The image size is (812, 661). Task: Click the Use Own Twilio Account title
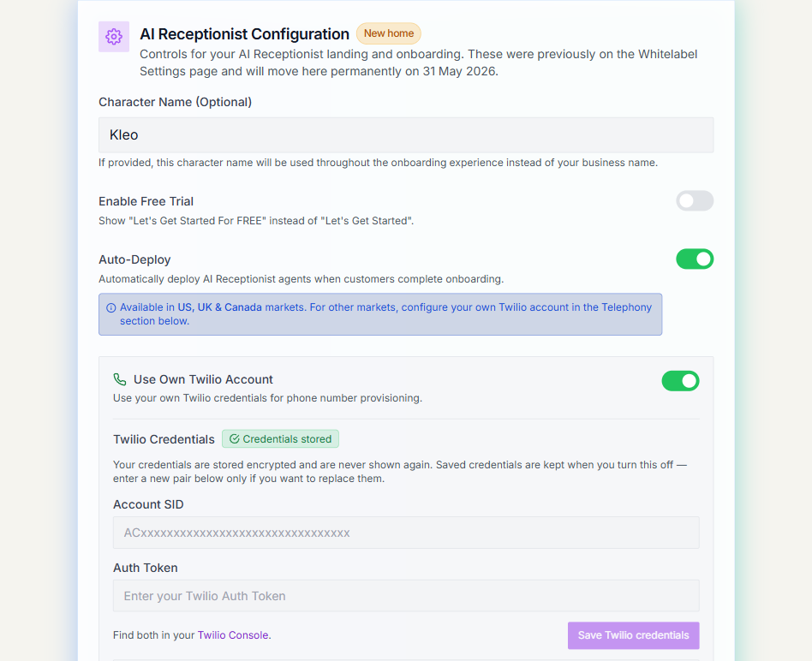[x=203, y=379]
